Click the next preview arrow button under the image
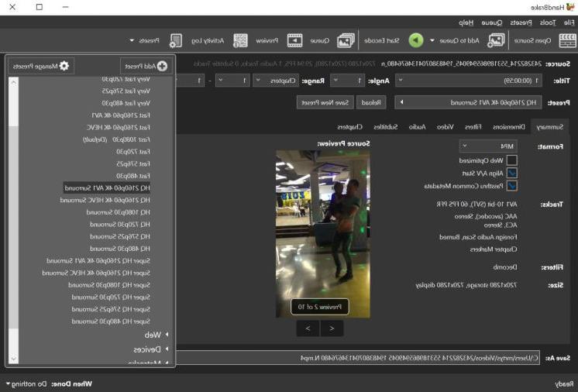The height and width of the screenshot is (392, 578). [308, 328]
